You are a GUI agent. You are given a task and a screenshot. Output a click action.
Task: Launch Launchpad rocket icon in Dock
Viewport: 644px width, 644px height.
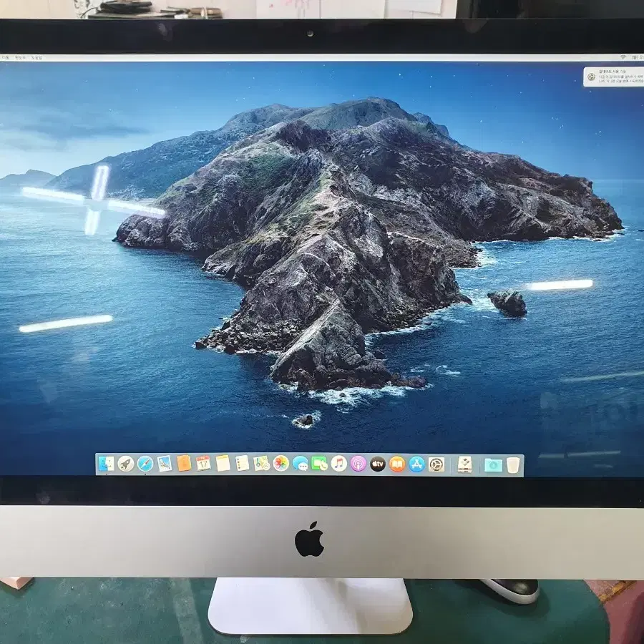tap(126, 464)
